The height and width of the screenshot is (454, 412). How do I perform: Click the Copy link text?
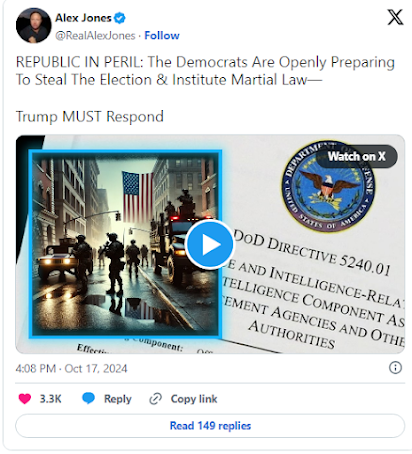tap(194, 399)
